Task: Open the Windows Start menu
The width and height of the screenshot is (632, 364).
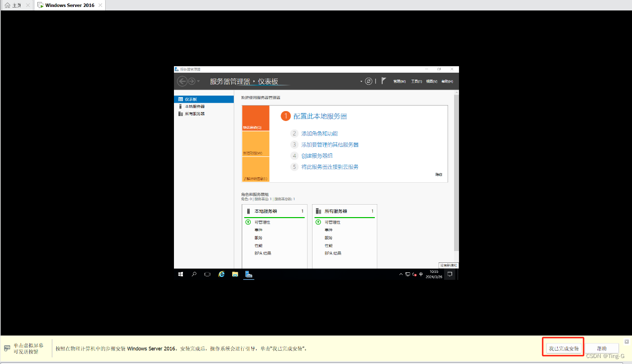Action: point(180,274)
